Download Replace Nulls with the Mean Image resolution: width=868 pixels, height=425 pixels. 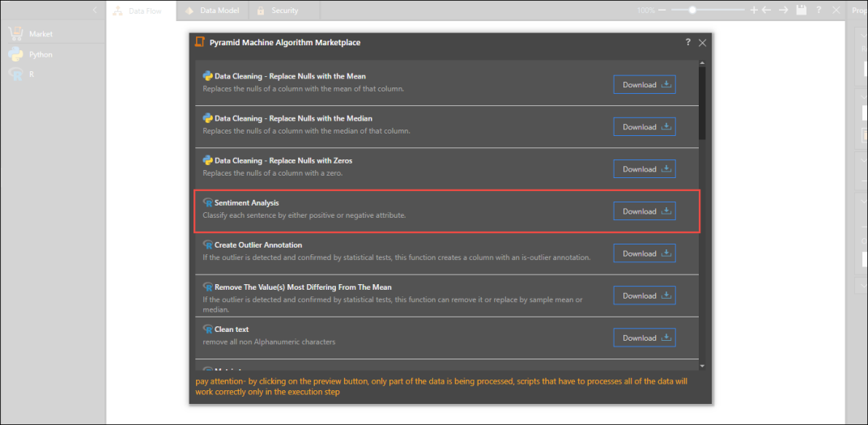pyautogui.click(x=644, y=85)
